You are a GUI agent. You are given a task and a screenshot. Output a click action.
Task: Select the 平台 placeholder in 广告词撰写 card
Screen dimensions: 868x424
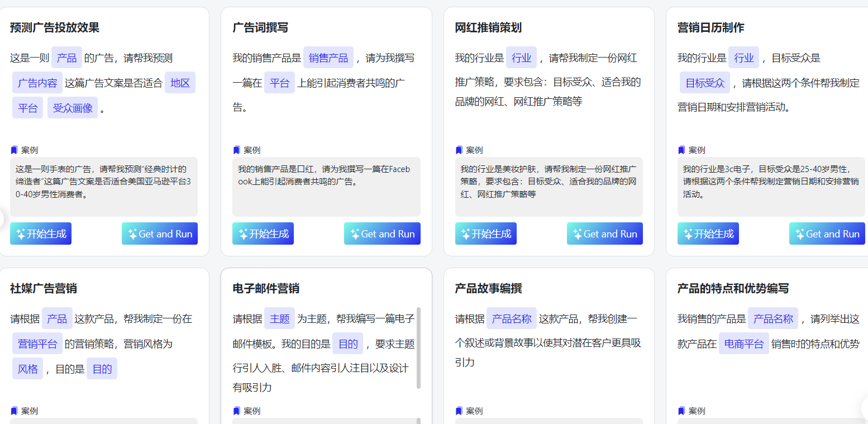point(279,83)
